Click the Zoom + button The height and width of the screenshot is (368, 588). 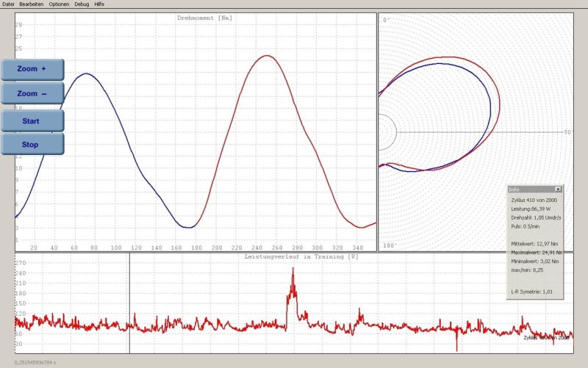[x=32, y=69]
